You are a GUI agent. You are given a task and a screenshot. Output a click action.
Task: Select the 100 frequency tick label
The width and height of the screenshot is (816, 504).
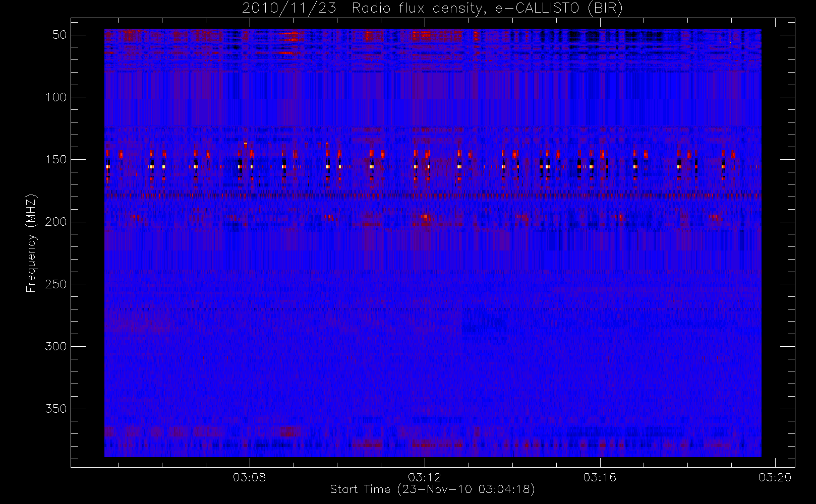click(x=56, y=97)
